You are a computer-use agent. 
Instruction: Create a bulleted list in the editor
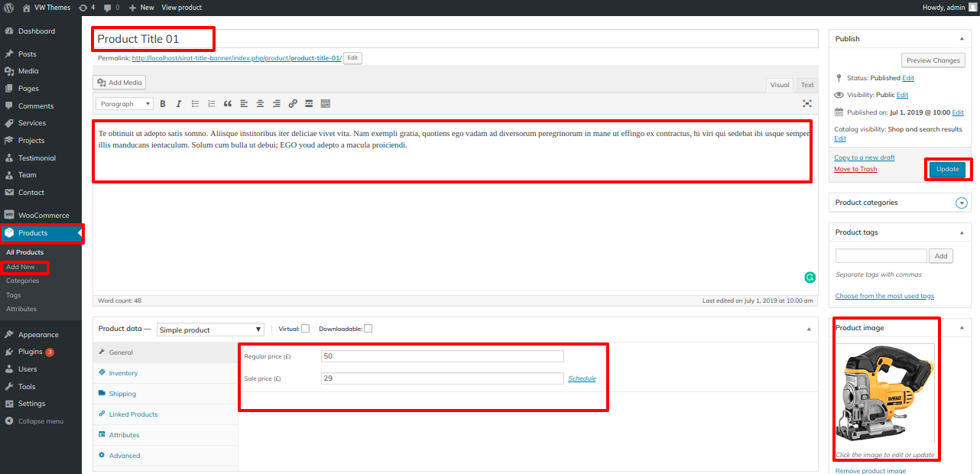coord(195,104)
